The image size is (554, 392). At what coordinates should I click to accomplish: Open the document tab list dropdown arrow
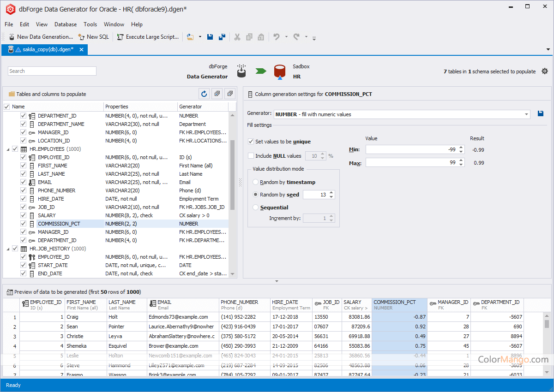548,49
